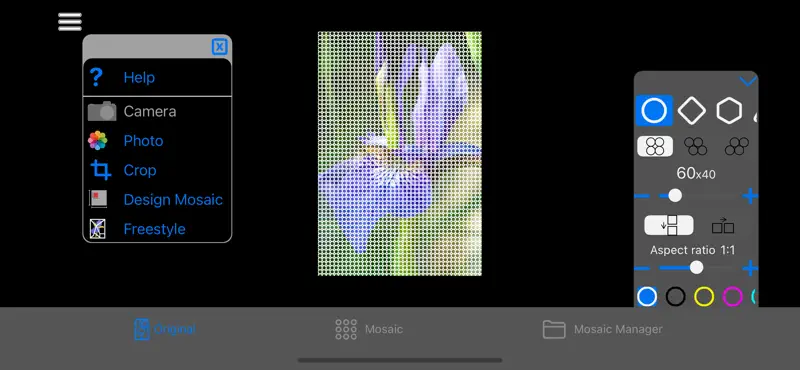Choose the third circle packing arrangement
This screenshot has height=370, width=800.
tap(737, 146)
